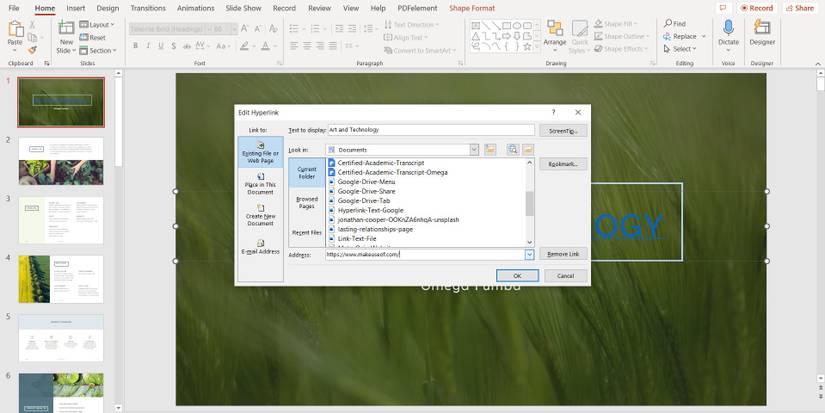Click the Browse for File icon
825x413 pixels.
point(528,150)
